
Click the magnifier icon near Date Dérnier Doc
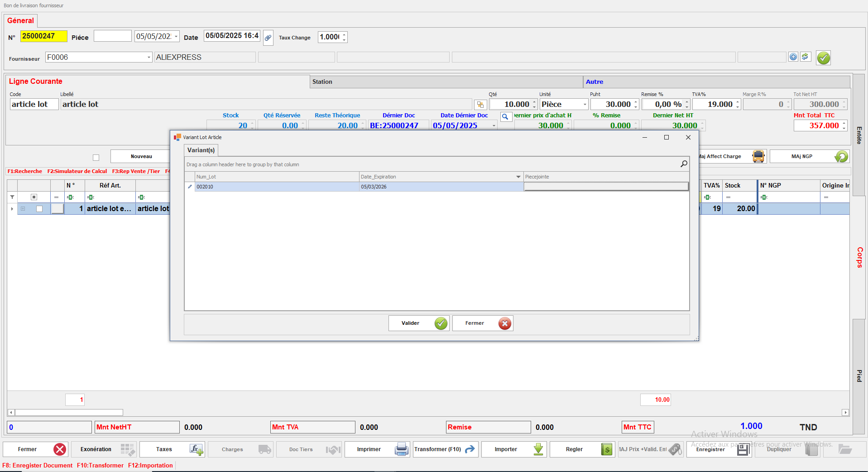pos(505,117)
